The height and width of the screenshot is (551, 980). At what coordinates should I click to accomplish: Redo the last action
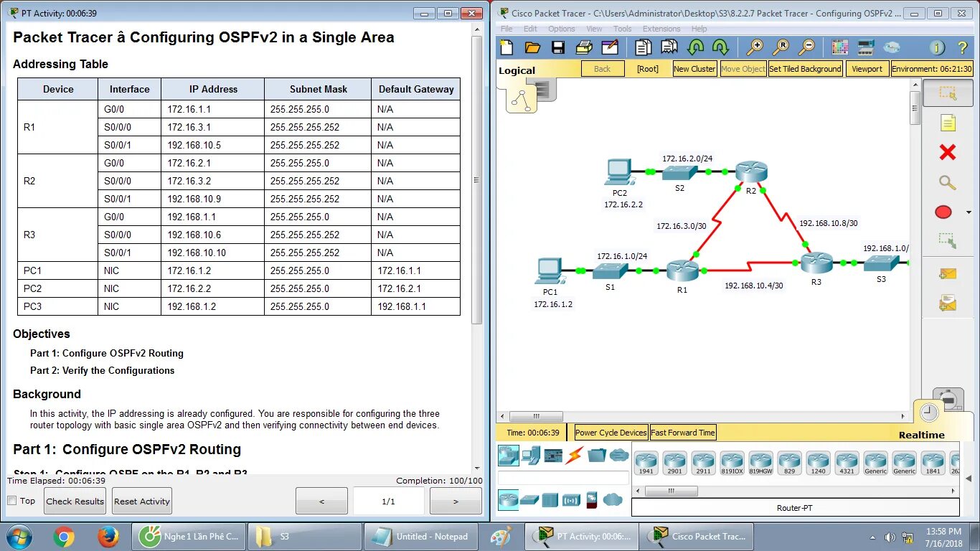click(720, 47)
